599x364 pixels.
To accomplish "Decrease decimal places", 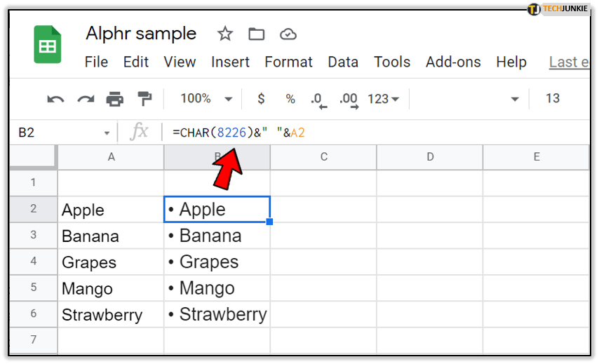I will pyautogui.click(x=319, y=100).
